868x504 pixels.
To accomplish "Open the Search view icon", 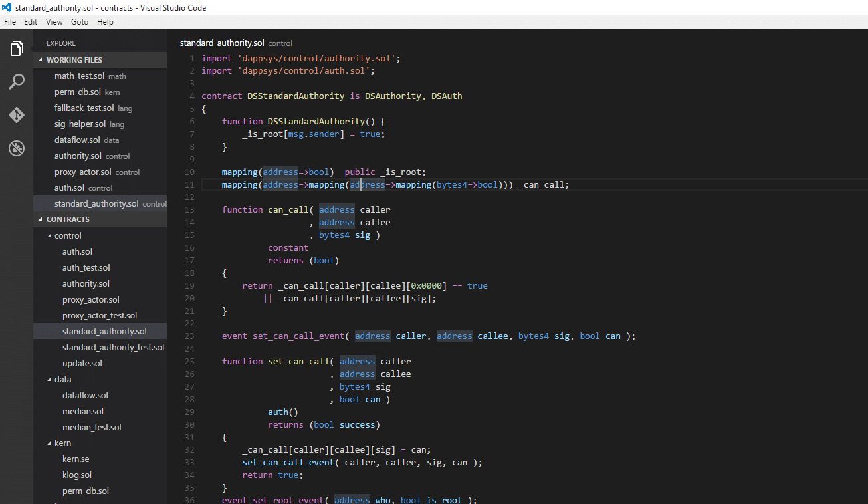I will point(17,82).
